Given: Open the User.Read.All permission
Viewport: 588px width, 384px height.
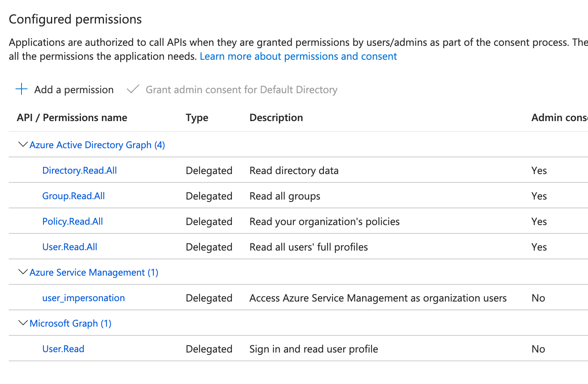Looking at the screenshot, I should [x=70, y=247].
